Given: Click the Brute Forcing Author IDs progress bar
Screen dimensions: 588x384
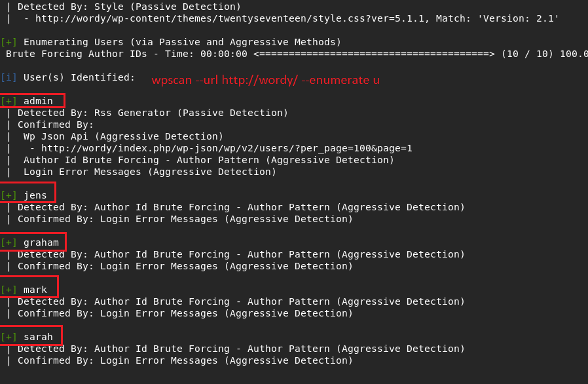Looking at the screenshot, I should click(x=374, y=54).
